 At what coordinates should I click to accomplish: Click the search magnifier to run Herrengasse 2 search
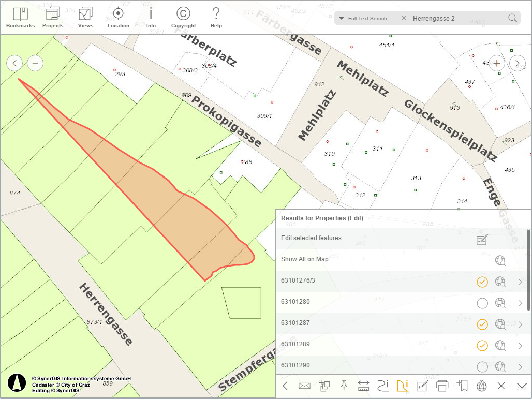(x=512, y=18)
